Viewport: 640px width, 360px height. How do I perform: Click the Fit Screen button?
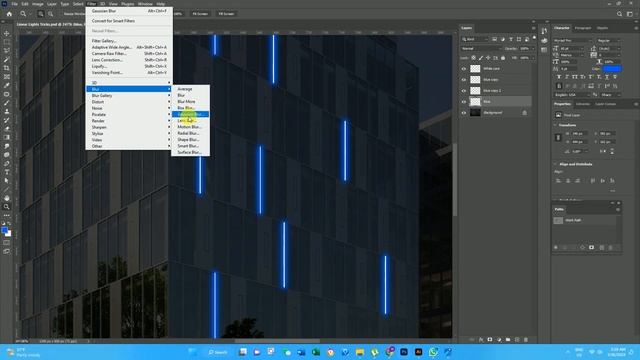200,14
